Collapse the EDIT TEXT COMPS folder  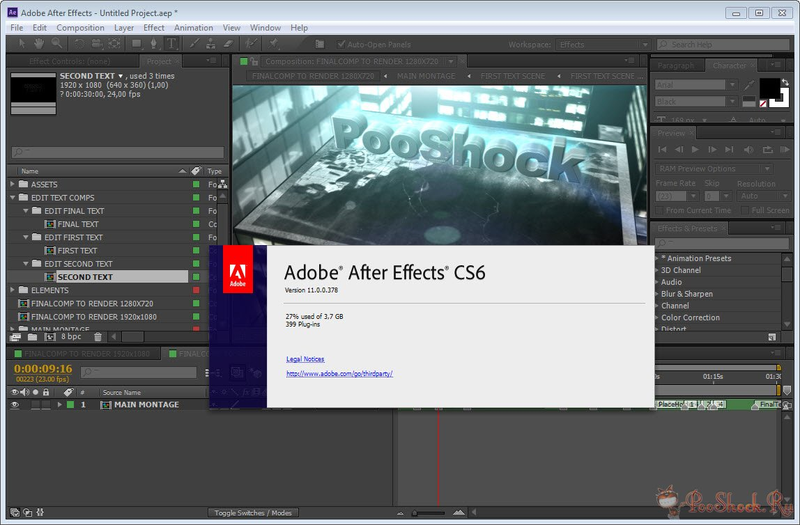13,197
